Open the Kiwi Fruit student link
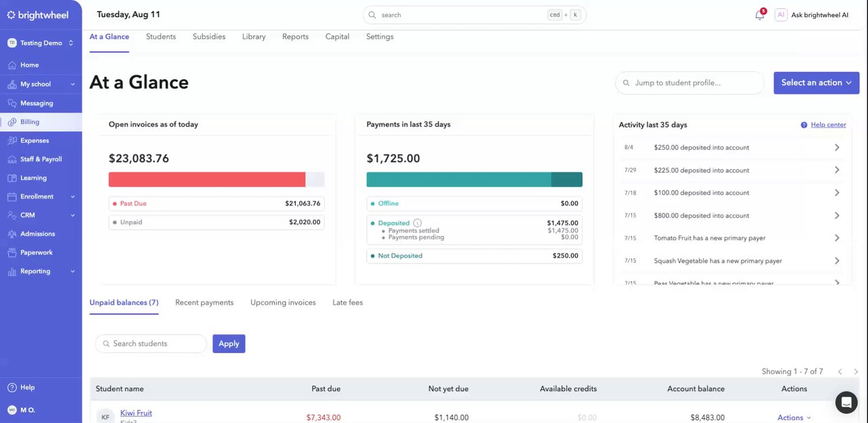The width and height of the screenshot is (868, 423). click(136, 413)
